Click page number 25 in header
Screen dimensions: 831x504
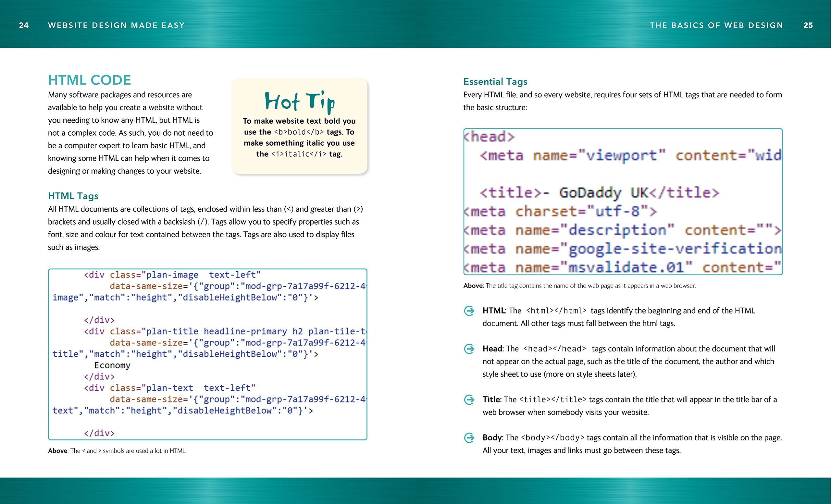tap(808, 25)
